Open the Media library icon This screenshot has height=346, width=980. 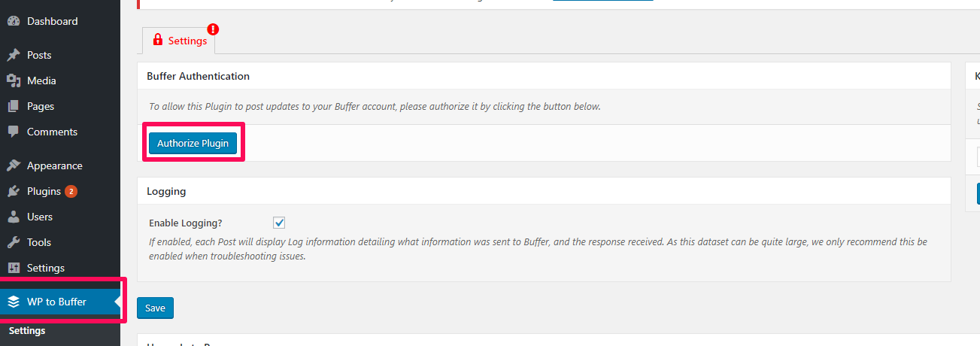13,80
